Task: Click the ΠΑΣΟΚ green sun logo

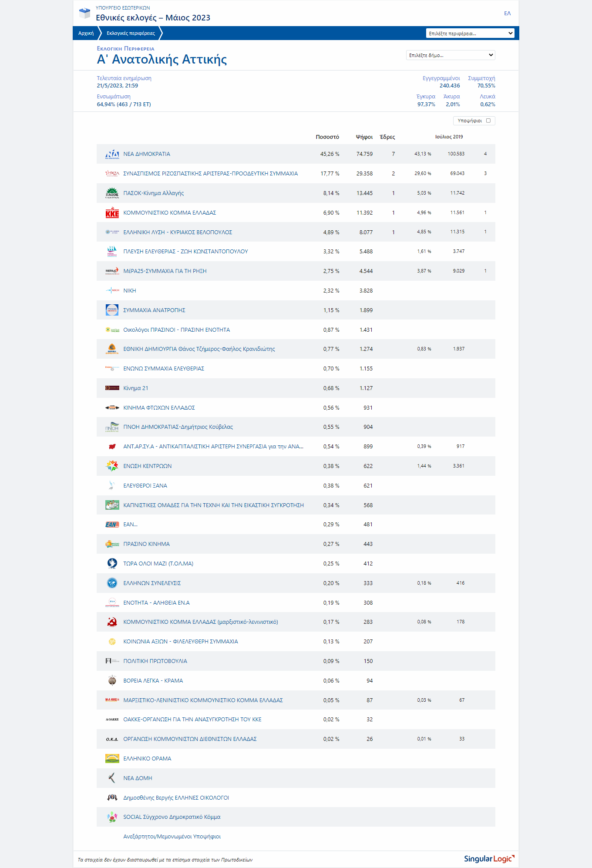Action: pos(112,193)
